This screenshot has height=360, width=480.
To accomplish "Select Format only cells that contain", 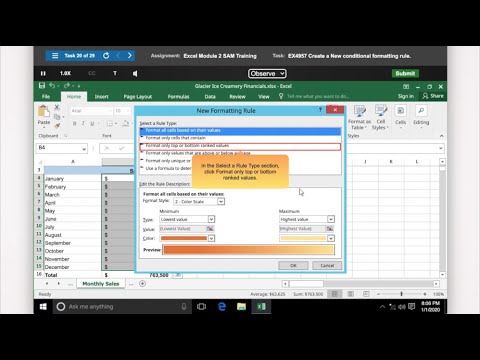I will (x=240, y=138).
